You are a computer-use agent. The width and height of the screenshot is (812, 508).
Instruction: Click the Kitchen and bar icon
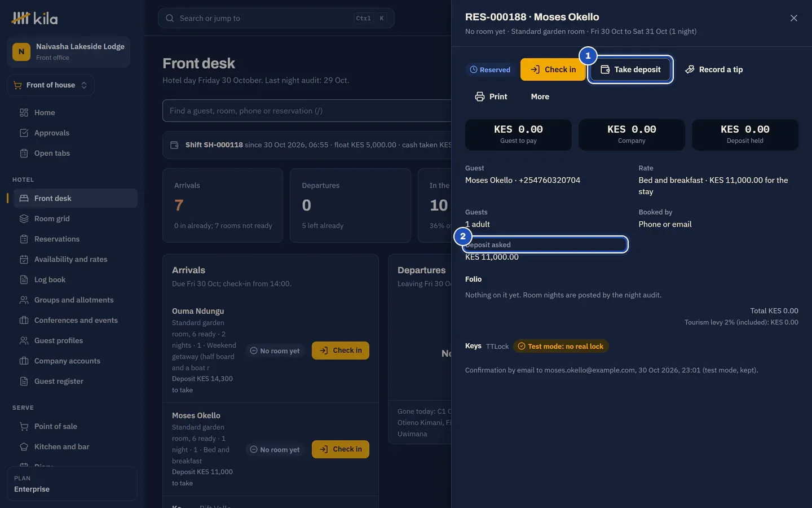pyautogui.click(x=24, y=446)
